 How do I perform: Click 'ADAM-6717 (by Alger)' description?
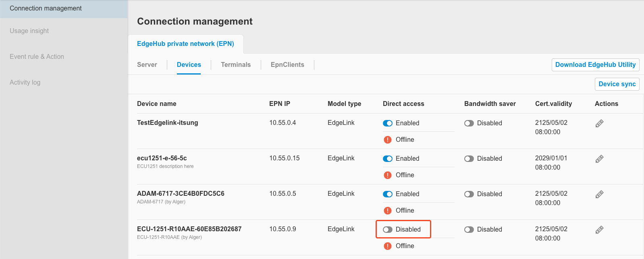pyautogui.click(x=161, y=202)
